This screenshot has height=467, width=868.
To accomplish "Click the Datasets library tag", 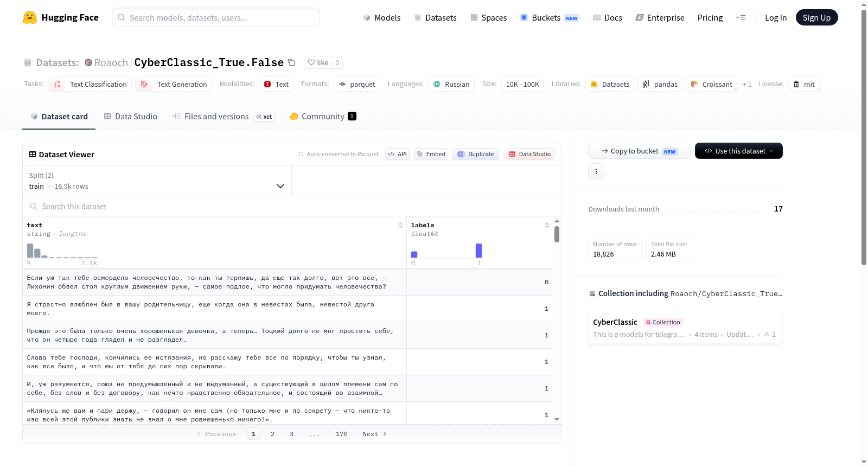I will [x=610, y=84].
